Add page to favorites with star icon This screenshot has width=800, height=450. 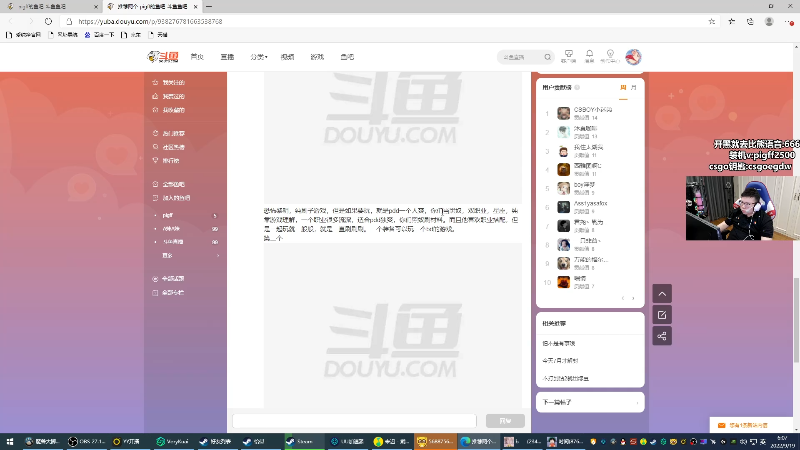[x=712, y=21]
